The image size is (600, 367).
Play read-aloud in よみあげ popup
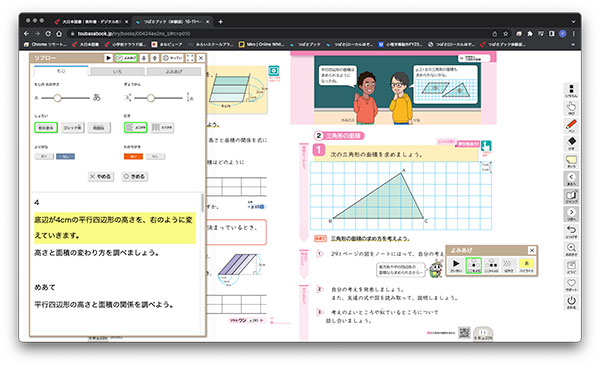coord(456,265)
